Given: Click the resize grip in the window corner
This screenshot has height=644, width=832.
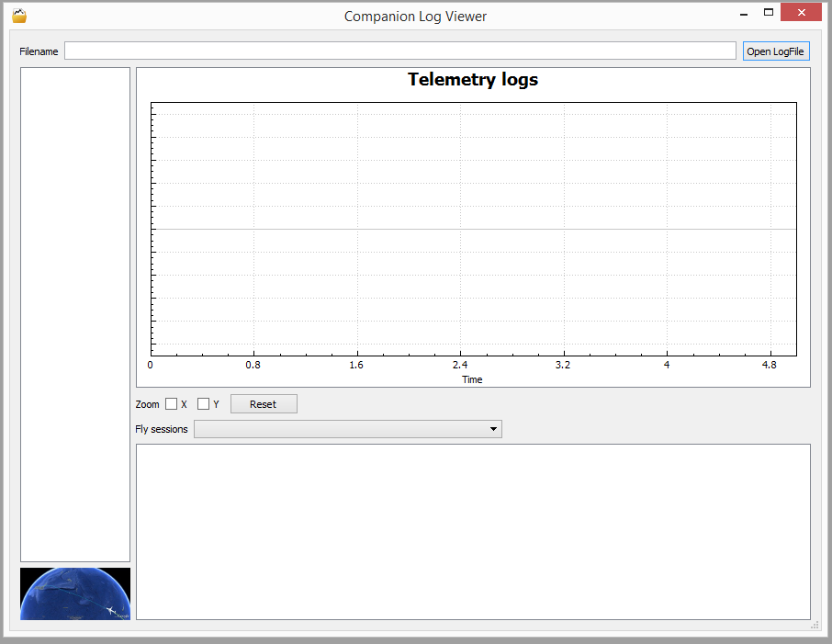Looking at the screenshot, I should (x=815, y=626).
